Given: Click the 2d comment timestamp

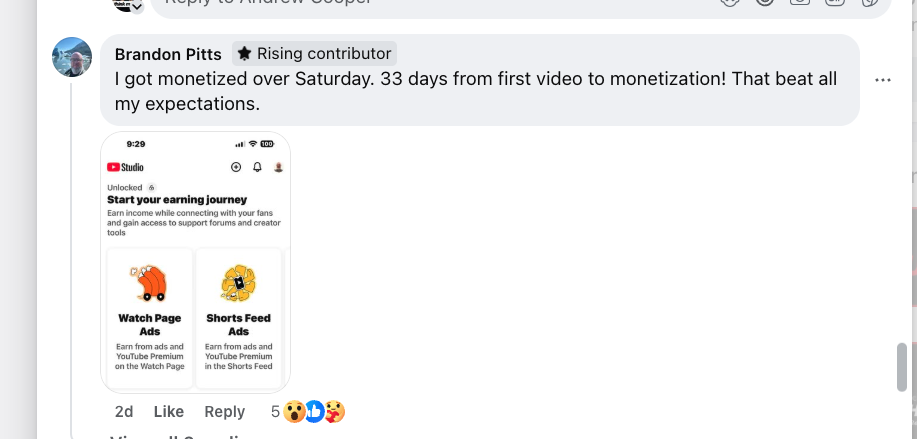Looking at the screenshot, I should [x=124, y=411].
